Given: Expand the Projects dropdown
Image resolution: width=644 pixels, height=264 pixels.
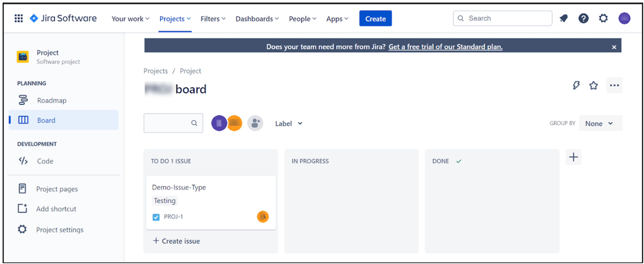Looking at the screenshot, I should (x=175, y=19).
